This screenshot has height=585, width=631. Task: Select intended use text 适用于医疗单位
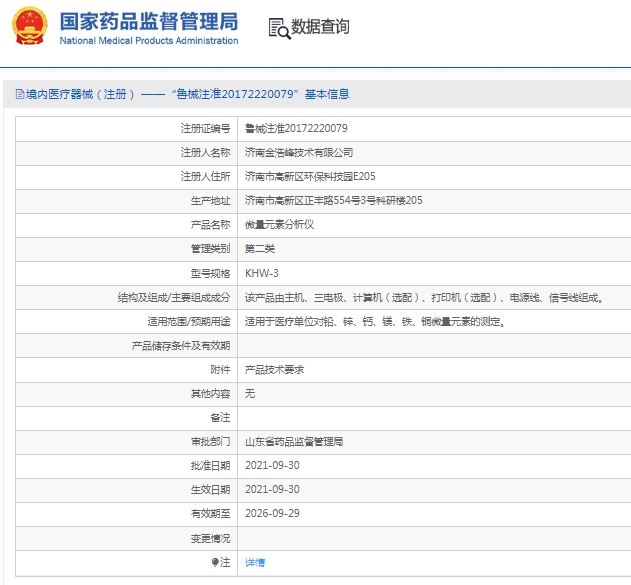375,321
